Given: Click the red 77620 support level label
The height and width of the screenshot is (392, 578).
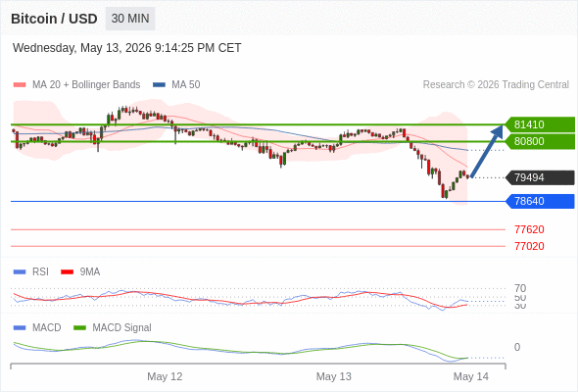Looking at the screenshot, I should point(529,229).
